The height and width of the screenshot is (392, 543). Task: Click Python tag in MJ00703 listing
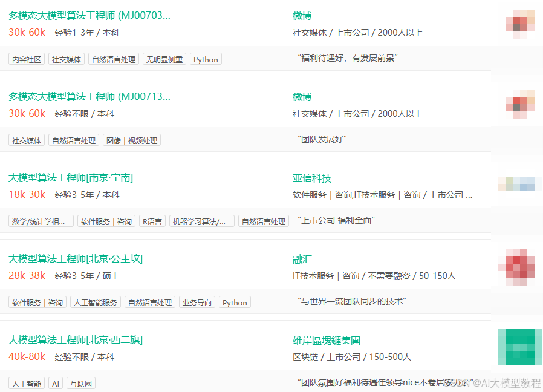point(206,59)
